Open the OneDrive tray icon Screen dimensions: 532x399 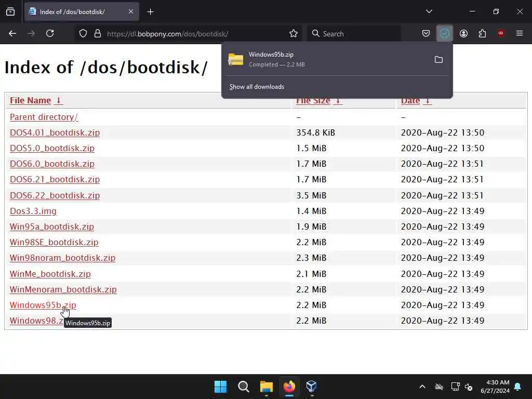(439, 387)
